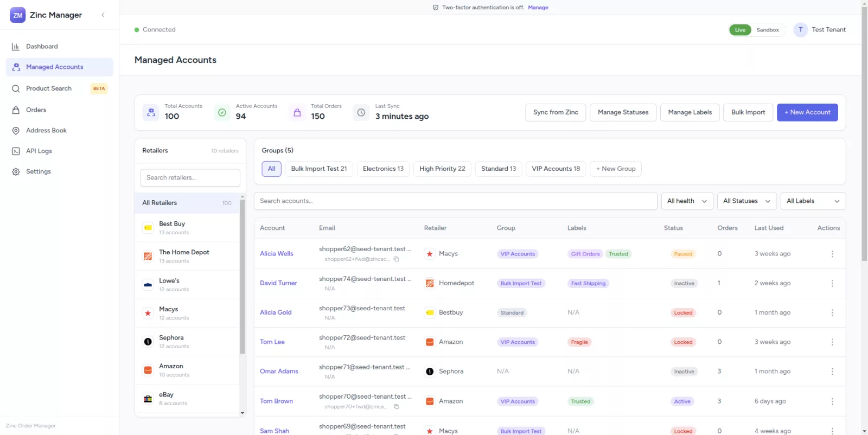Open the All Statuses filter dropdown
This screenshot has height=435, width=868.
click(746, 201)
